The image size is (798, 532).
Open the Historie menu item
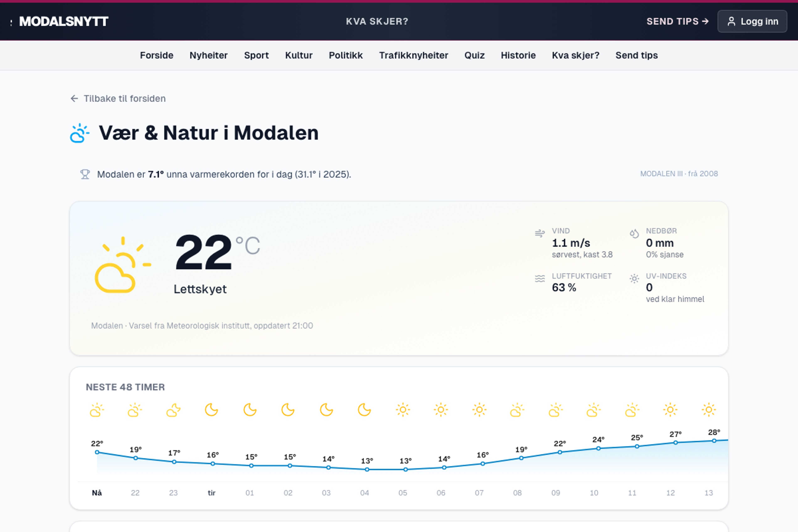(518, 55)
